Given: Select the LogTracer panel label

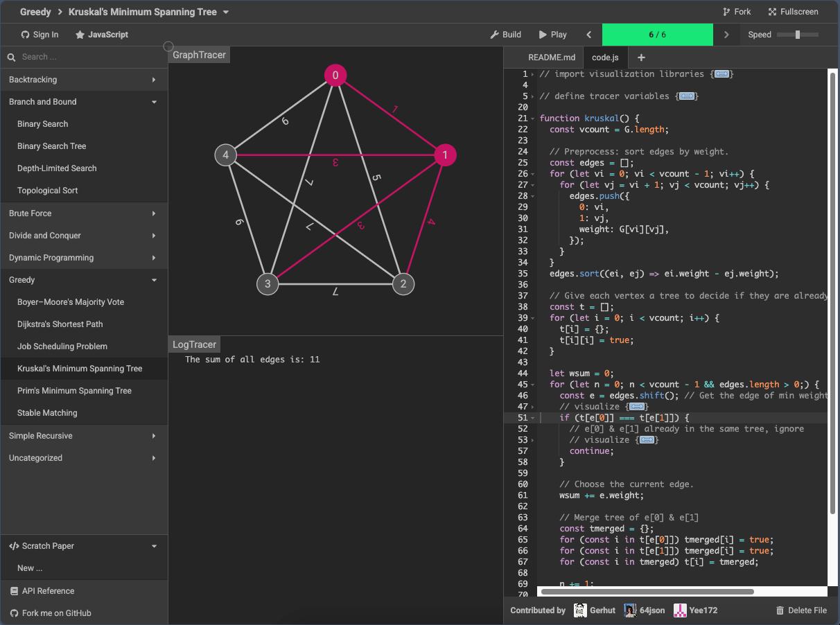Looking at the screenshot, I should click(194, 344).
